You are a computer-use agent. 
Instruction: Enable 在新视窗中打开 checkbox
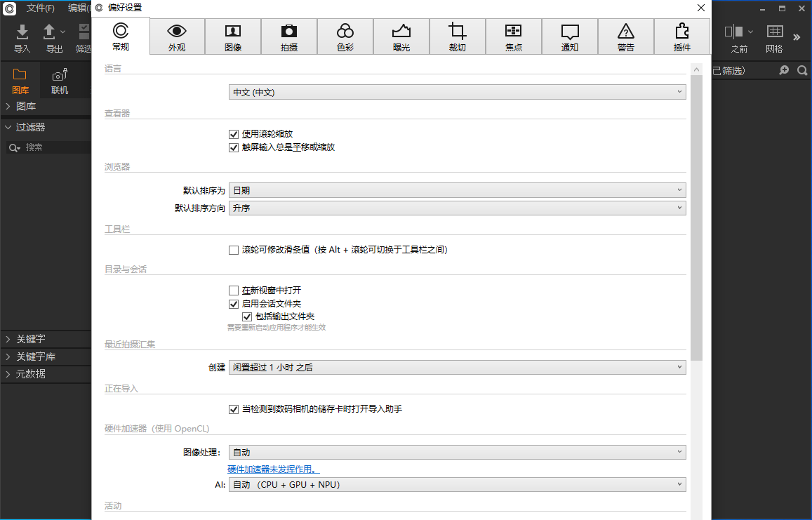tap(234, 290)
